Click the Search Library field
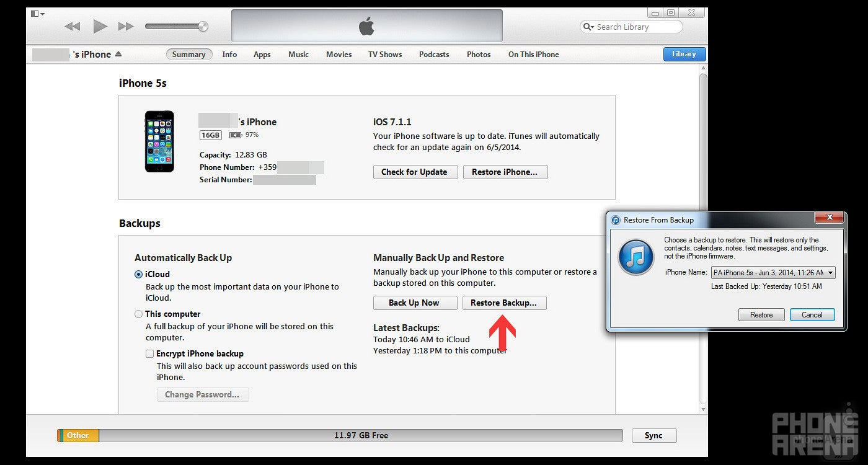The width and height of the screenshot is (868, 465). tap(631, 27)
